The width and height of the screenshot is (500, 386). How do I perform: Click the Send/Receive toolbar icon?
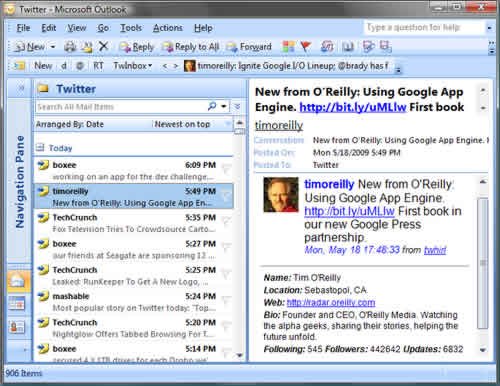click(x=327, y=47)
